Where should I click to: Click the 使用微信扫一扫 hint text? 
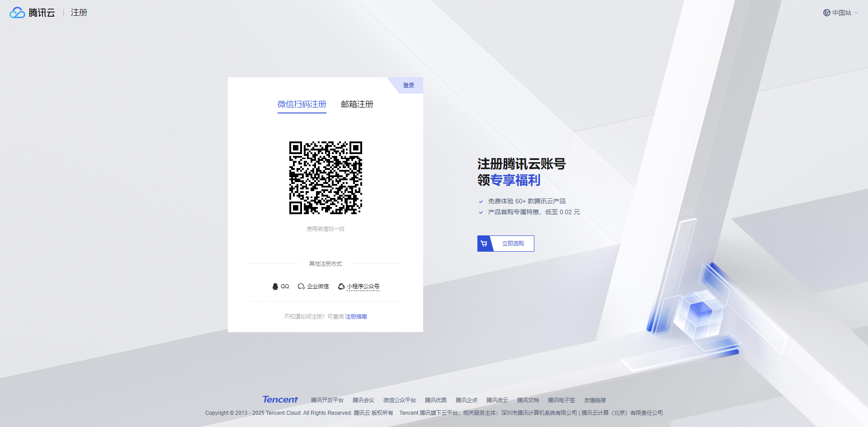click(x=325, y=229)
